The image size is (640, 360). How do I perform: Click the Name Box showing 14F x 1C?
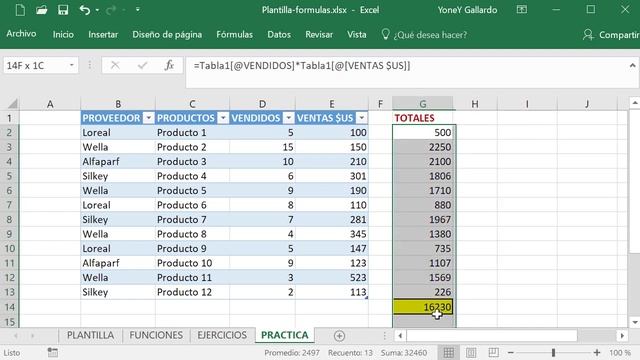point(36,65)
